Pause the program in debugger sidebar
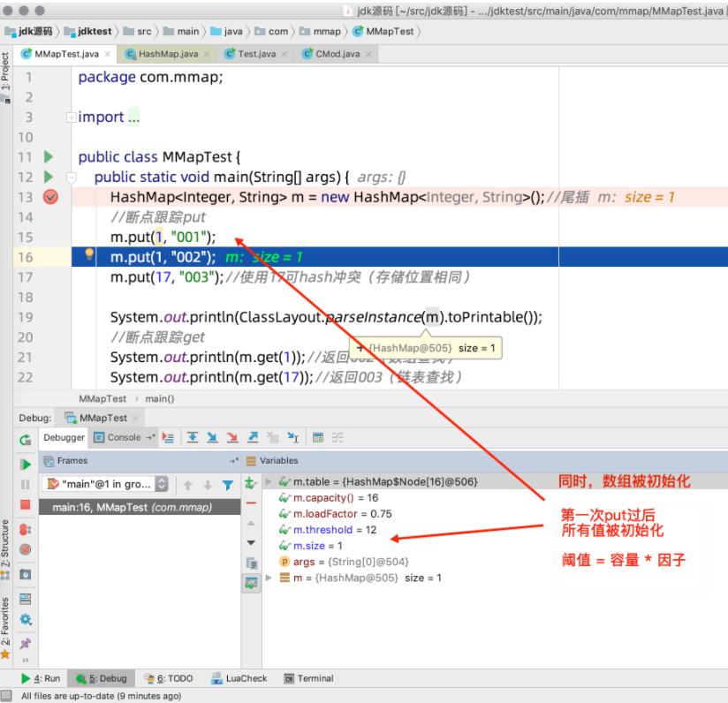The image size is (728, 703). (x=26, y=485)
